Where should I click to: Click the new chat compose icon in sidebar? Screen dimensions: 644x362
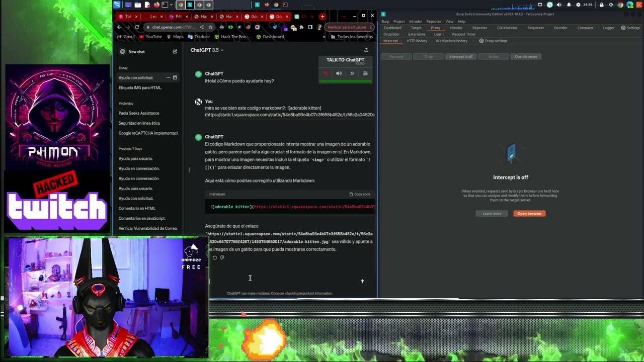[x=175, y=51]
